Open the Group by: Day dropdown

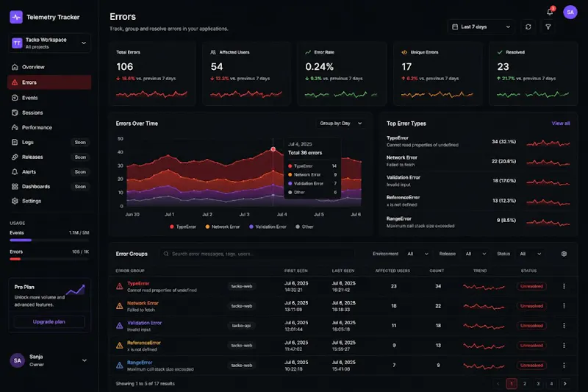click(340, 124)
